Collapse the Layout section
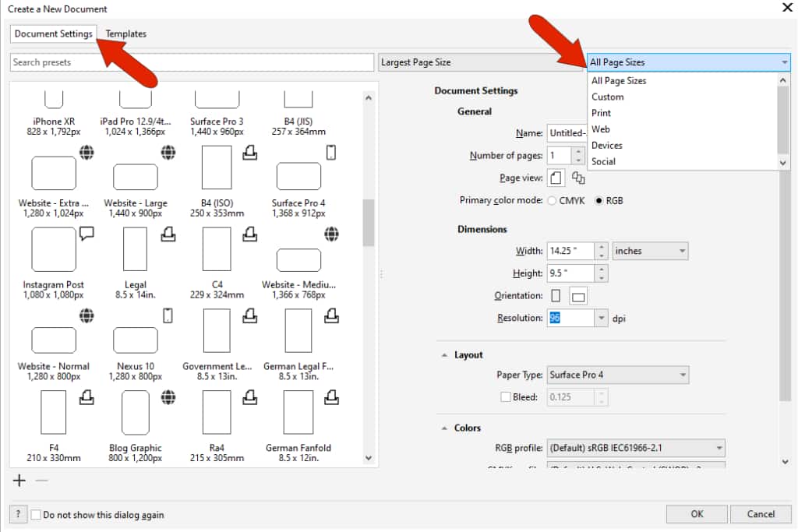Screen dimensions: 798x532 tap(442, 355)
